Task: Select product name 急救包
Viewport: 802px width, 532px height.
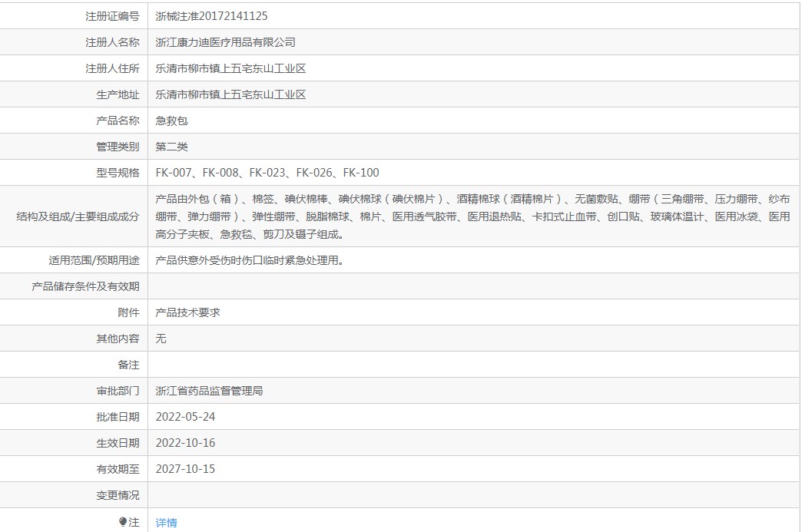Action: pyautogui.click(x=171, y=121)
